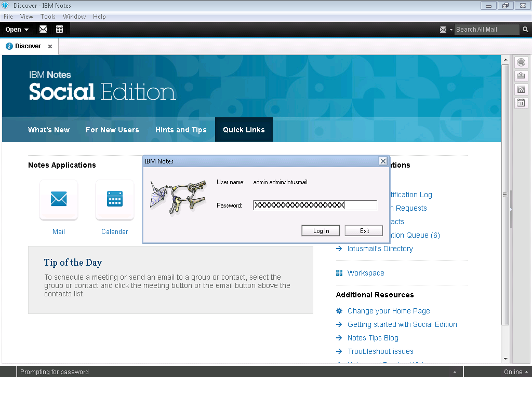Viewport: 532px width, 398px height.
Task: Switch to the For New Users tab
Action: coord(112,130)
